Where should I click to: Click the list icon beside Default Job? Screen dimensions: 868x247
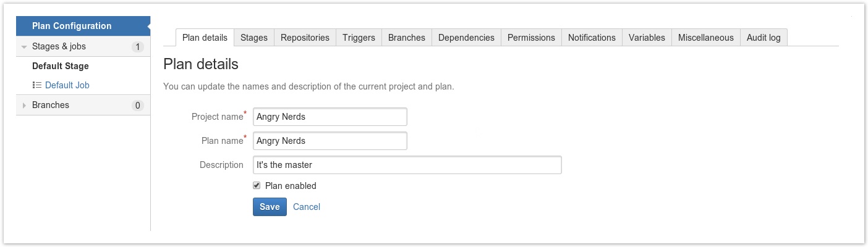[36, 85]
